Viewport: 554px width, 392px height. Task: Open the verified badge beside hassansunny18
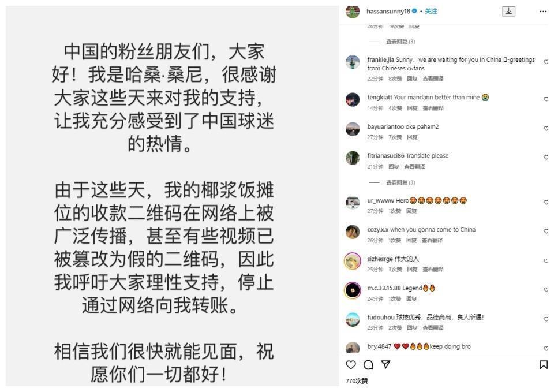click(x=414, y=11)
